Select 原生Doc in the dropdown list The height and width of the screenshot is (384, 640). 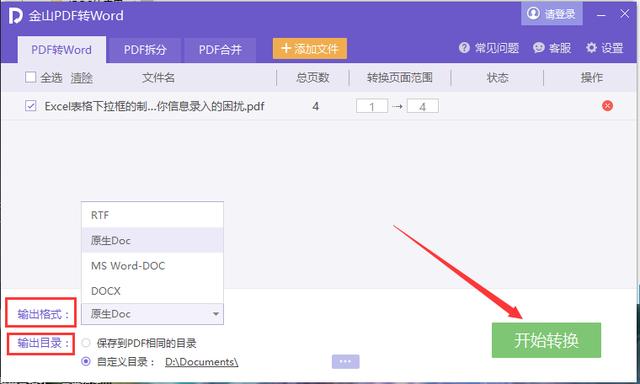153,240
